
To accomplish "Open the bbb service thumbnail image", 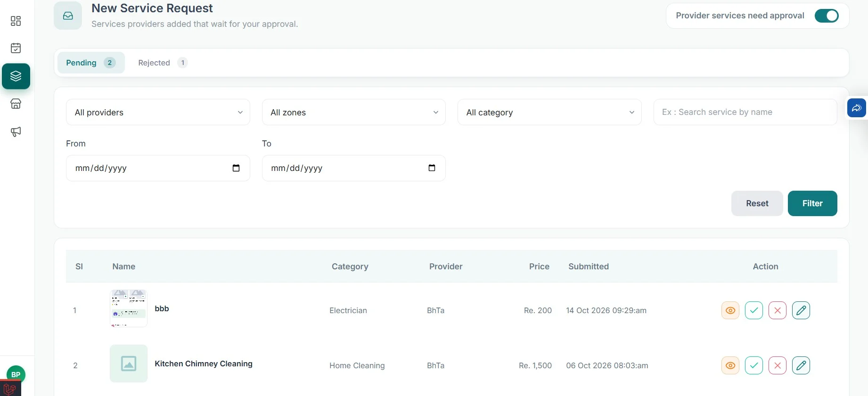I will (129, 308).
